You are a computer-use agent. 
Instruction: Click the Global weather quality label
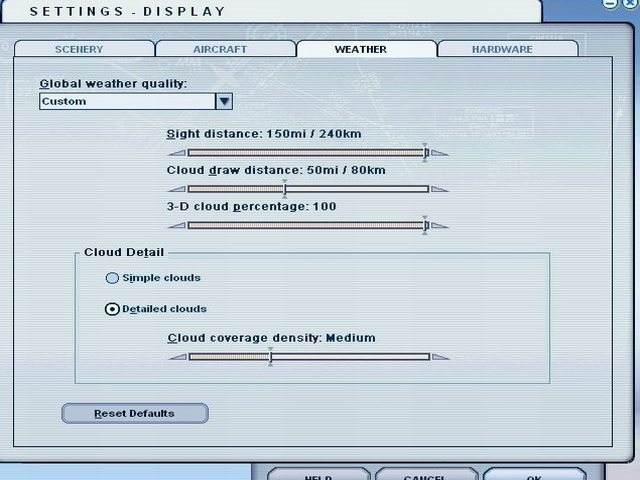[113, 84]
